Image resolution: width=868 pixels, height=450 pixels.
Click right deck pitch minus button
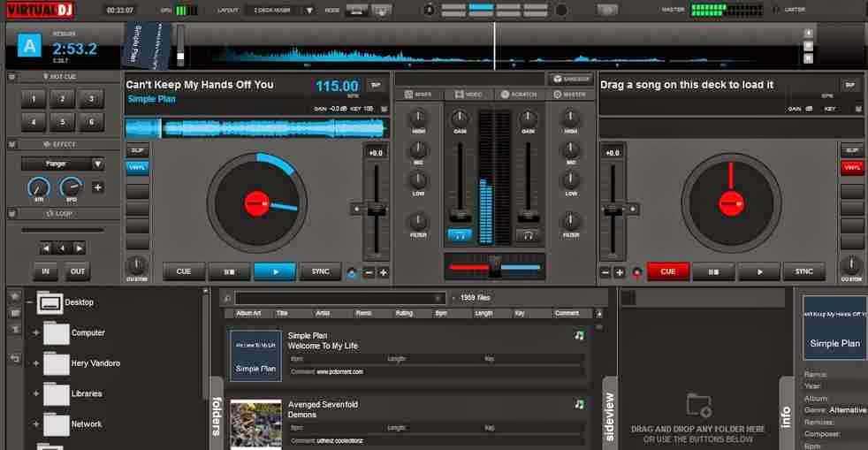605,272
